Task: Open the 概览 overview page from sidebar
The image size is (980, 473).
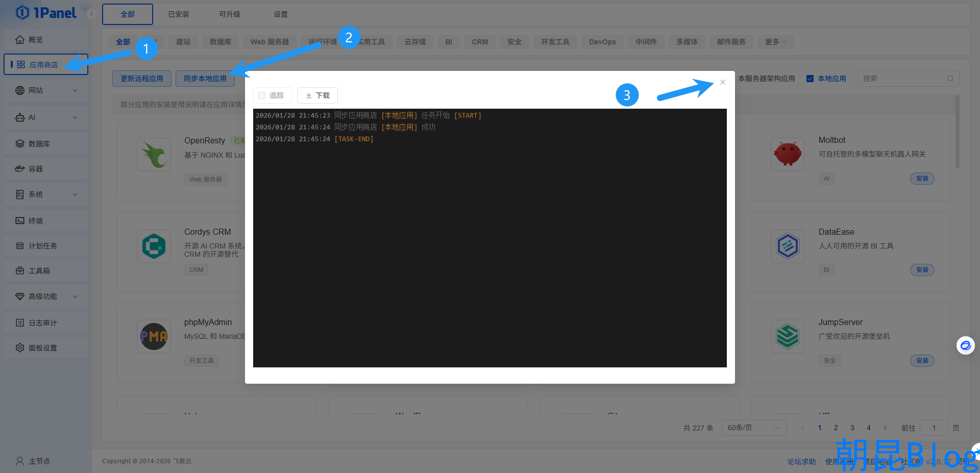Action: tap(46, 40)
